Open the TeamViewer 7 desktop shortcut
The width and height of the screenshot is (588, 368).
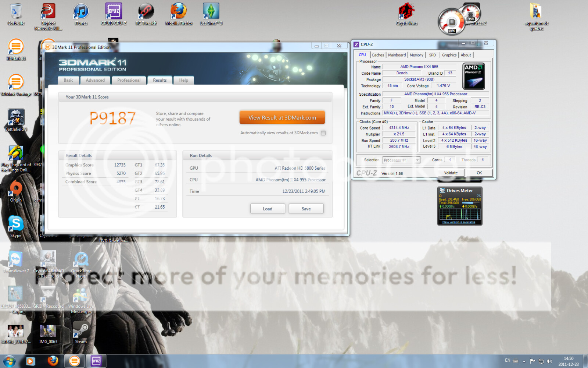[16, 260]
